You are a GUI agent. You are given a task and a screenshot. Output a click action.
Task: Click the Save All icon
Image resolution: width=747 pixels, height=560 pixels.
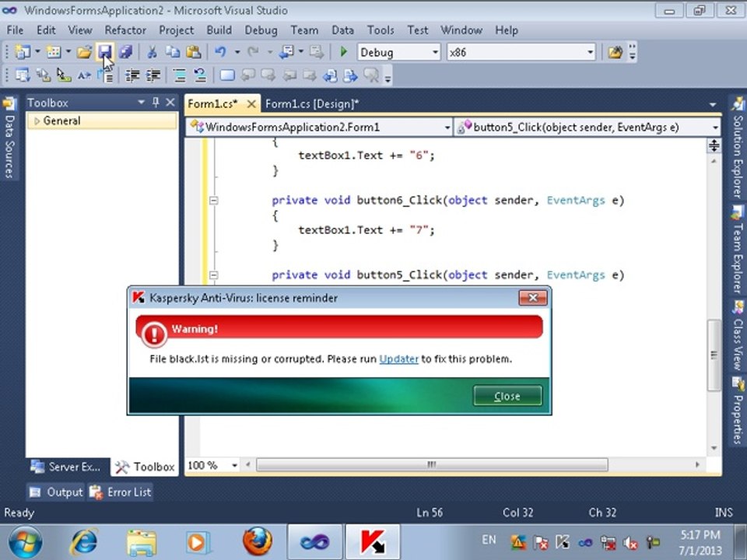coord(126,52)
